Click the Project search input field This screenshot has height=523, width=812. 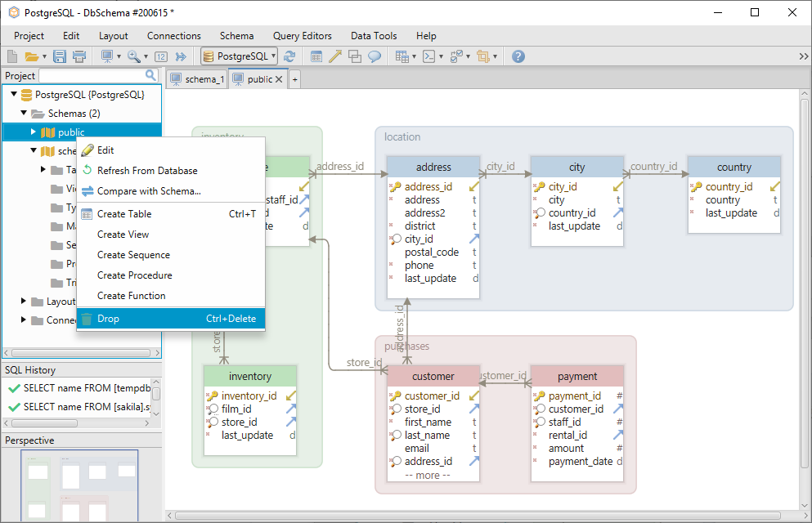coord(92,75)
